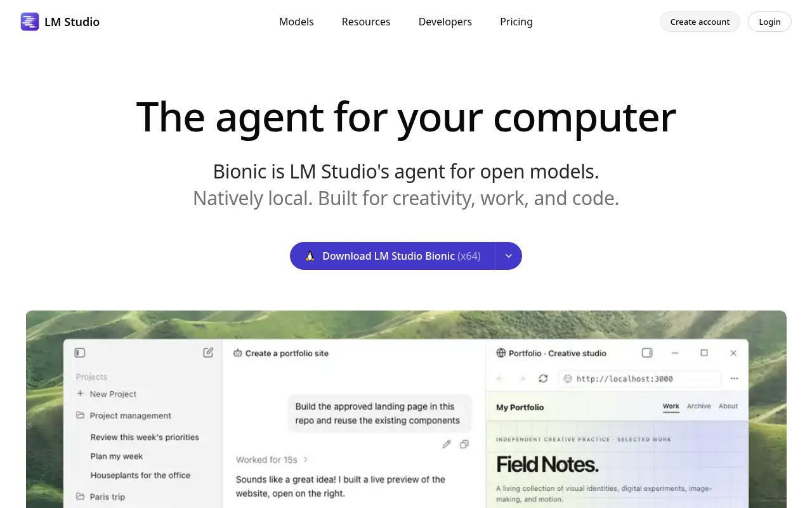
Task: Open the three-dot more options menu
Action: (x=734, y=378)
